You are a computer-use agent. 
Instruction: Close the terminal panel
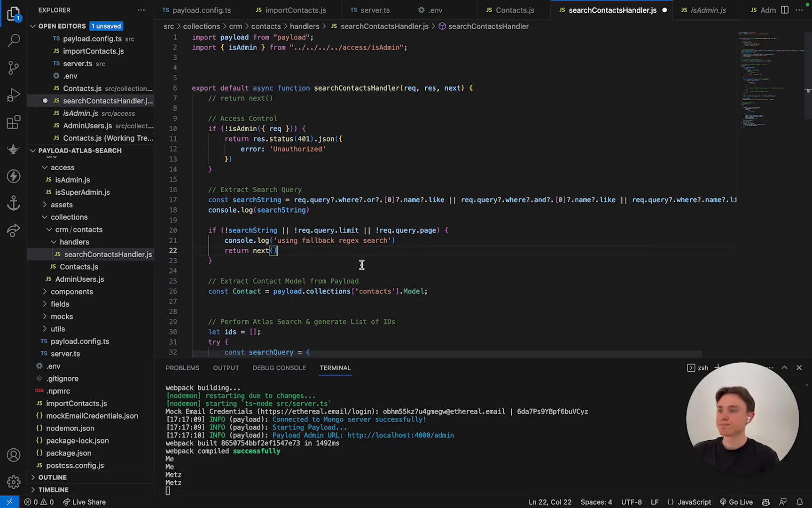[799, 368]
